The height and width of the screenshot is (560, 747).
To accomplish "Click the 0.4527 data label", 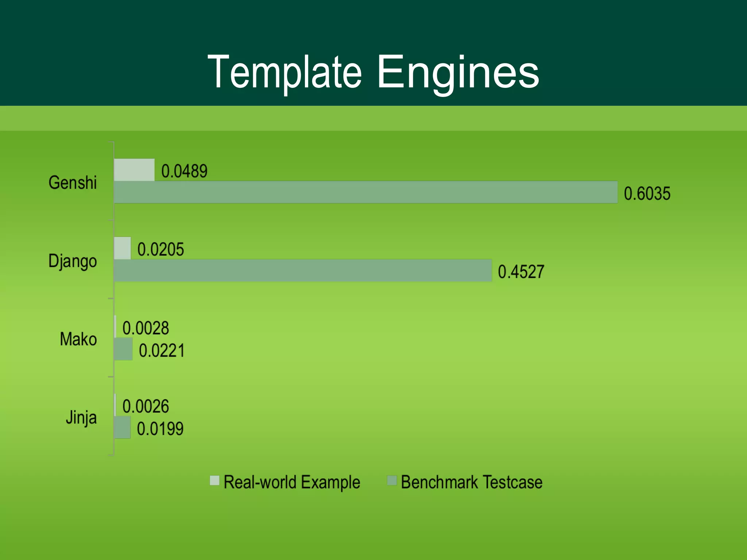I will [x=521, y=272].
